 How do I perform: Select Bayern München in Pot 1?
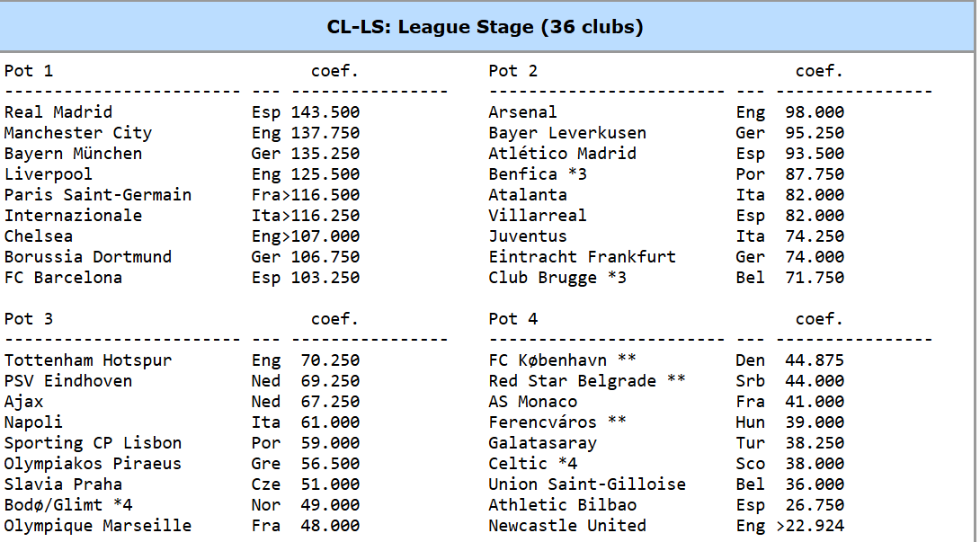click(x=73, y=153)
